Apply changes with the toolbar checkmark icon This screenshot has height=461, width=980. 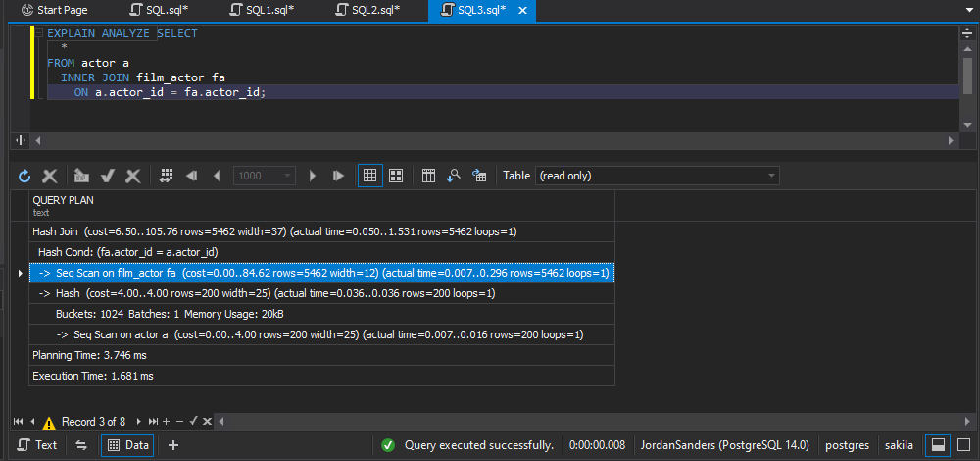108,176
